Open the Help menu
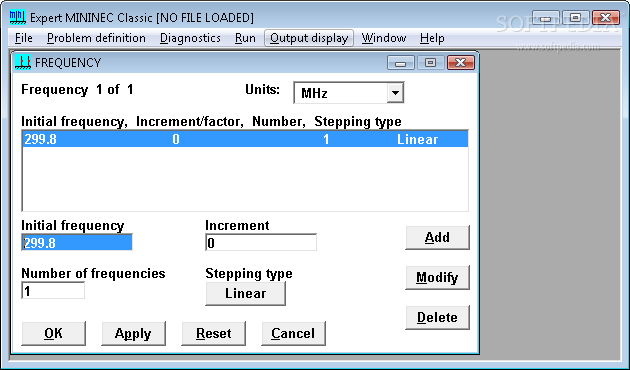Image resolution: width=630 pixels, height=370 pixels. click(x=432, y=38)
